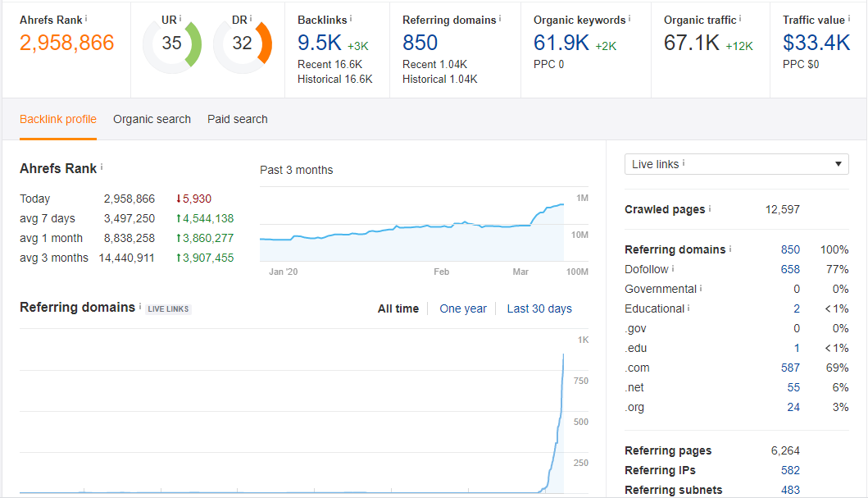Click the LIVE LINKS badge beside Referring domains
The height and width of the screenshot is (498, 868).
point(167,308)
